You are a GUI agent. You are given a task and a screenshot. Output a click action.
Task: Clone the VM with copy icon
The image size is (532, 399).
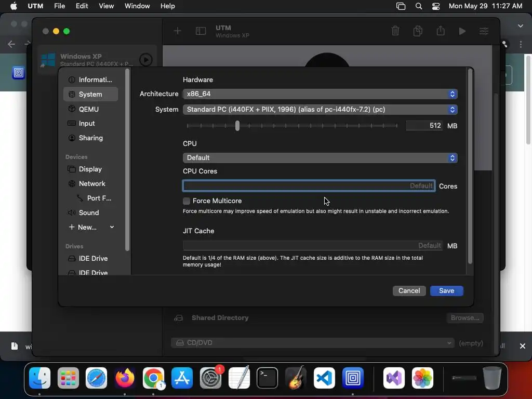(x=418, y=31)
